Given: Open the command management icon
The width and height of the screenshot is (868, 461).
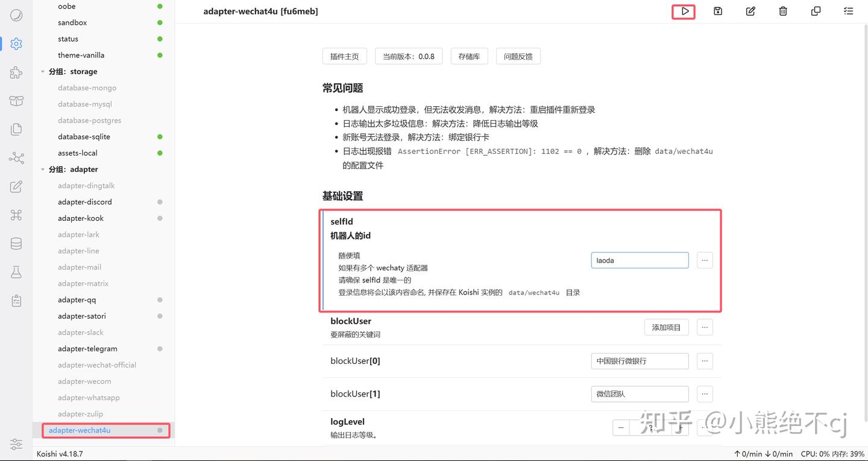Looking at the screenshot, I should pyautogui.click(x=16, y=215).
